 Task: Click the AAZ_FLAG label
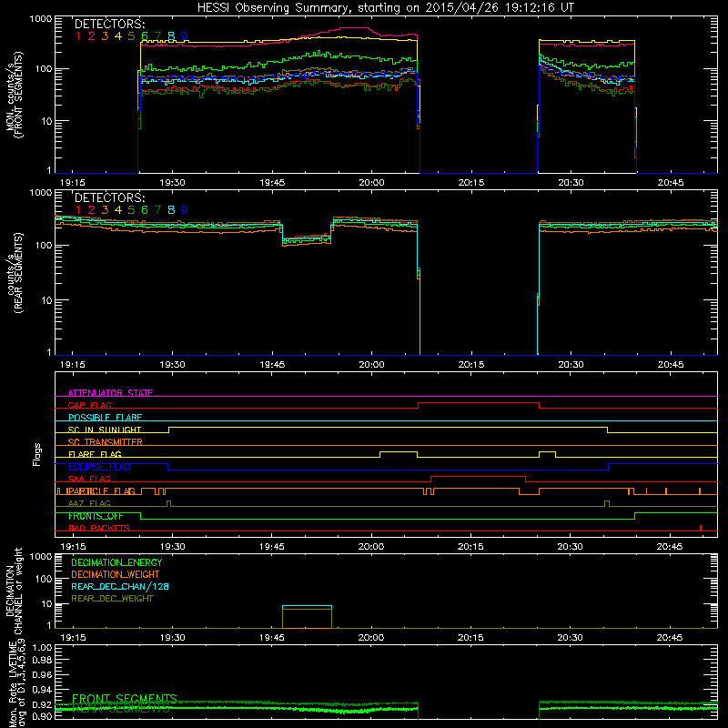(x=89, y=503)
